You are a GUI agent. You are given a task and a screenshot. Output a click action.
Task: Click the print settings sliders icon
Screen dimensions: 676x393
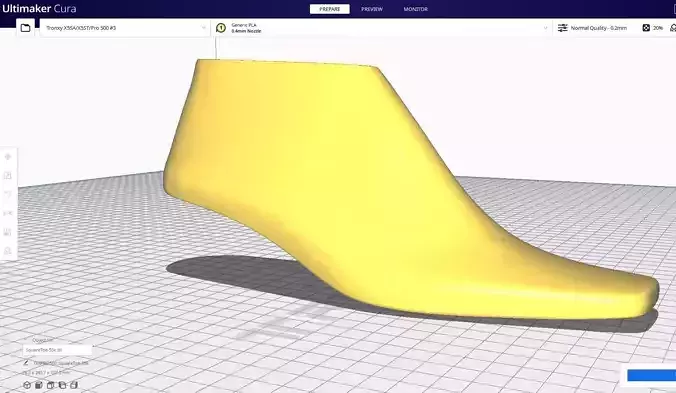[563, 28]
